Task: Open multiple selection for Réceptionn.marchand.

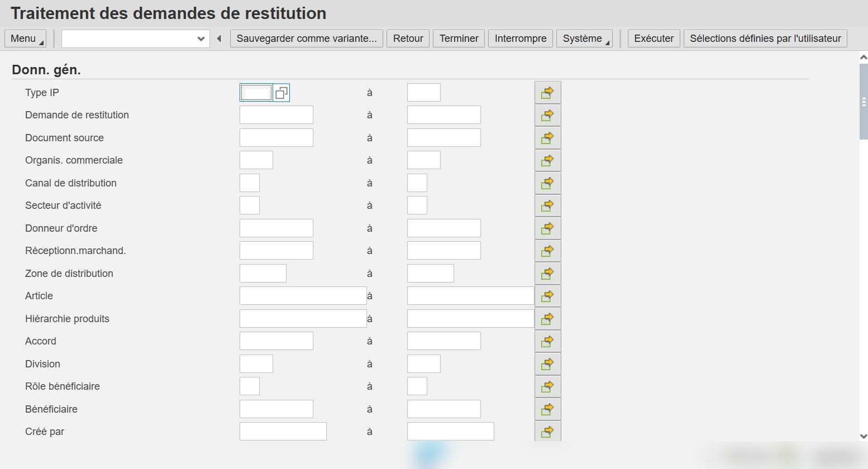Action: tap(547, 251)
